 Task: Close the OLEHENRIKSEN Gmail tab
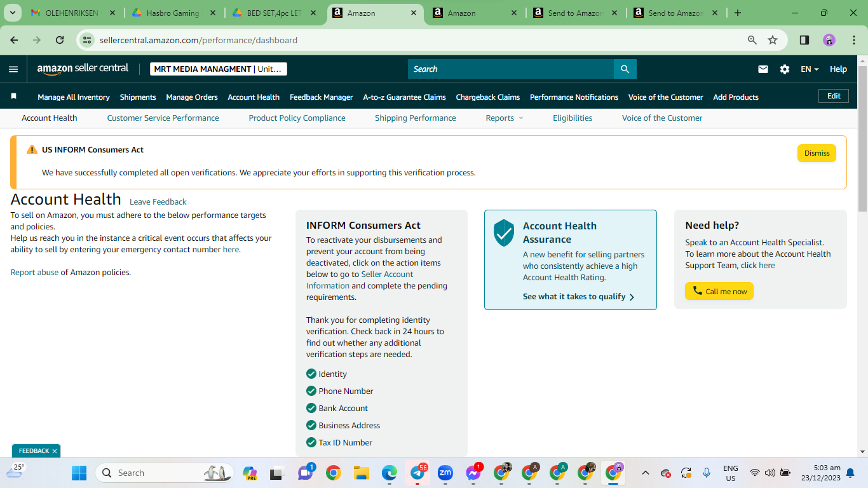point(112,13)
